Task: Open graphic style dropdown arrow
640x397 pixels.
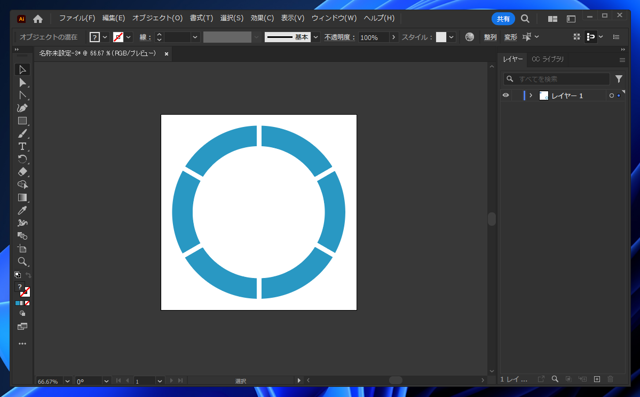Action: (451, 37)
